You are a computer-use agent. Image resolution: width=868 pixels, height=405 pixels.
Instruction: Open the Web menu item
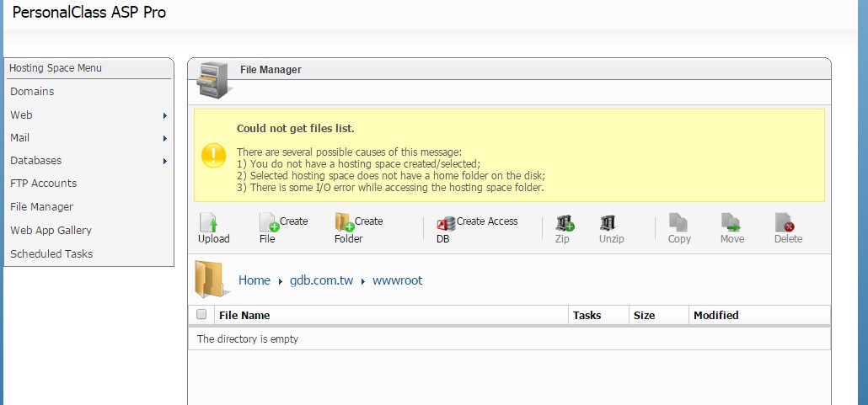click(x=21, y=115)
